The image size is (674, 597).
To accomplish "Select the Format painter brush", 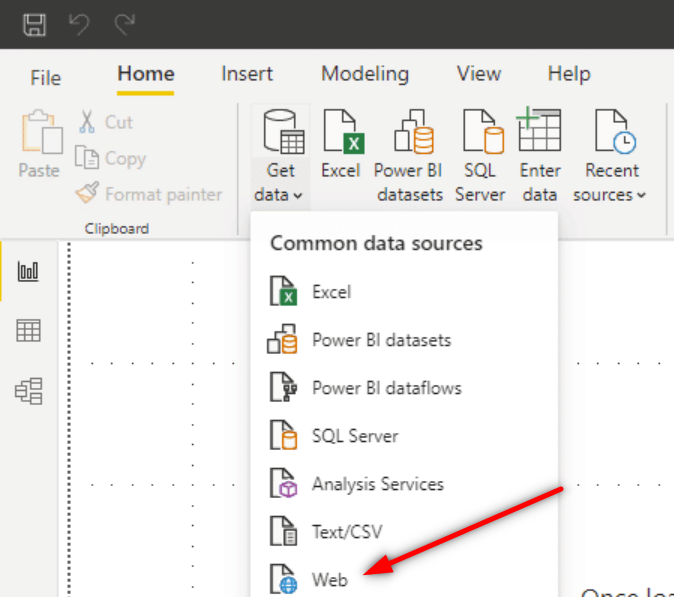I will (x=149, y=194).
